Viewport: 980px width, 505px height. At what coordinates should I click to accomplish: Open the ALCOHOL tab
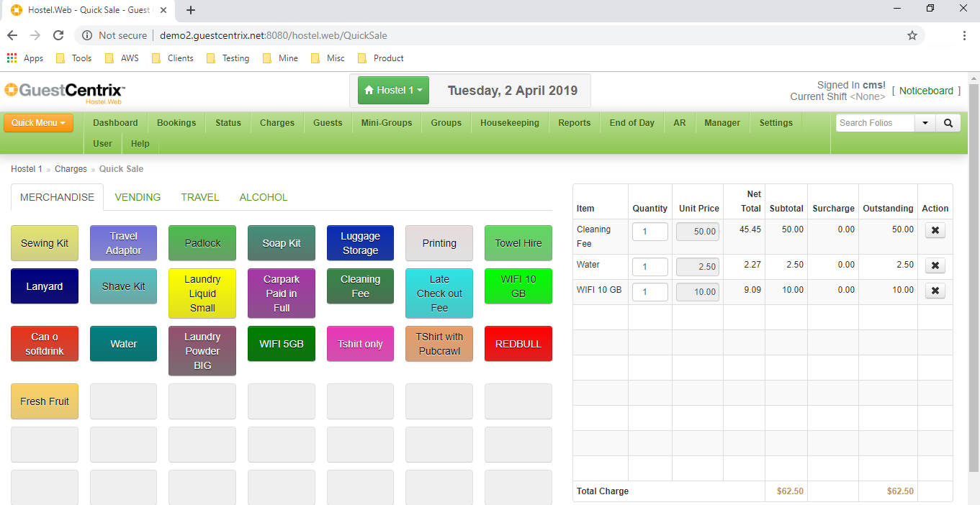coord(263,197)
